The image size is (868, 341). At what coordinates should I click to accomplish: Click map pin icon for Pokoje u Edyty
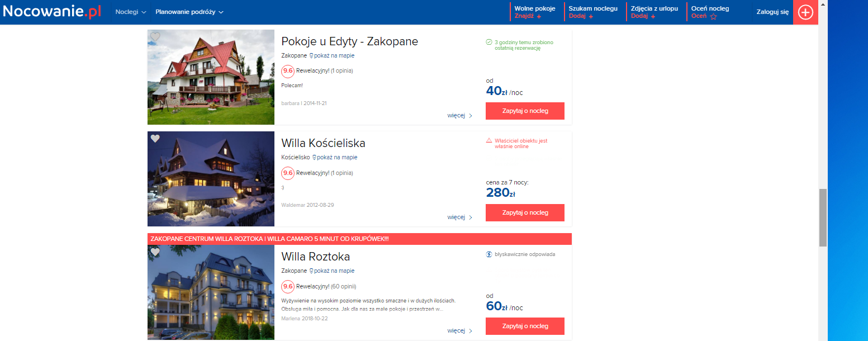[x=311, y=55]
